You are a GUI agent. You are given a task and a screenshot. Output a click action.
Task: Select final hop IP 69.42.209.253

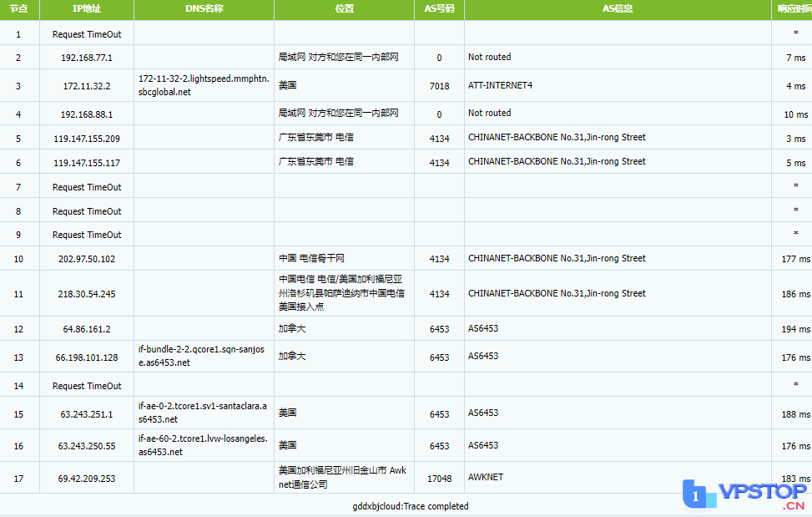click(86, 479)
